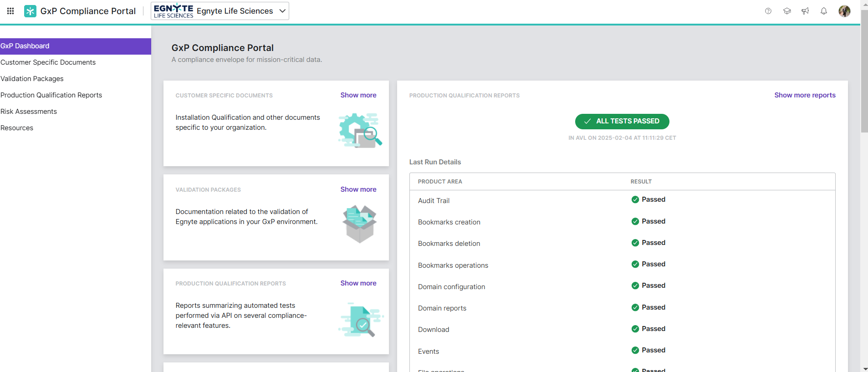868x372 pixels.
Task: Click the Domain configuration row text
Action: pyautogui.click(x=451, y=287)
